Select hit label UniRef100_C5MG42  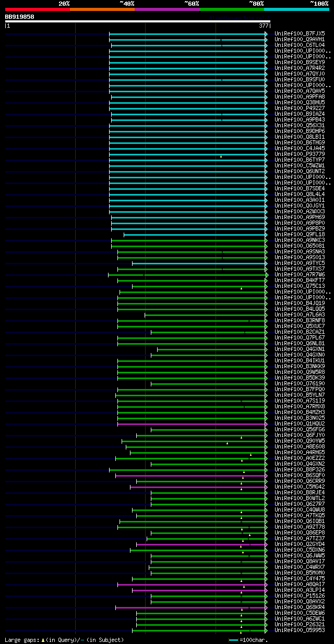pyautogui.click(x=300, y=487)
